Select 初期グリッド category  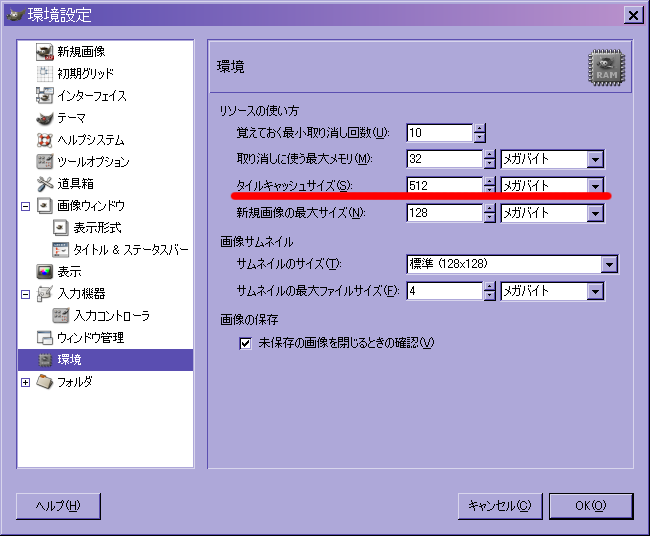(x=85, y=74)
